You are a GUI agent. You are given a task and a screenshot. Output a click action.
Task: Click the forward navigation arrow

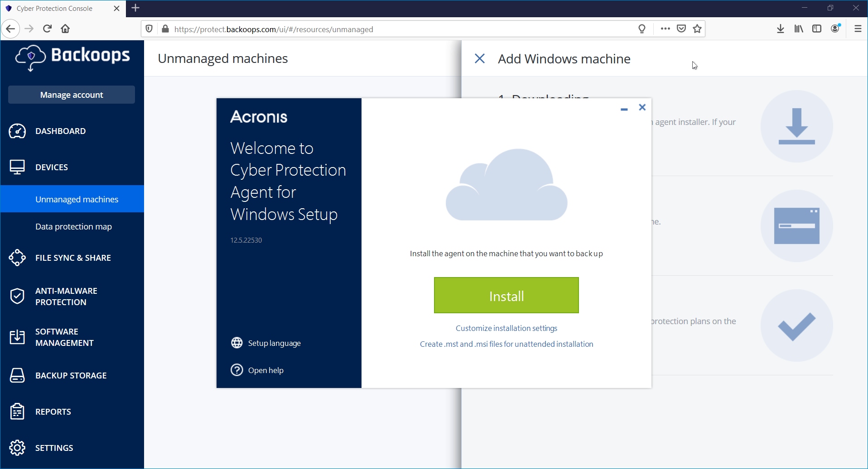point(29,29)
